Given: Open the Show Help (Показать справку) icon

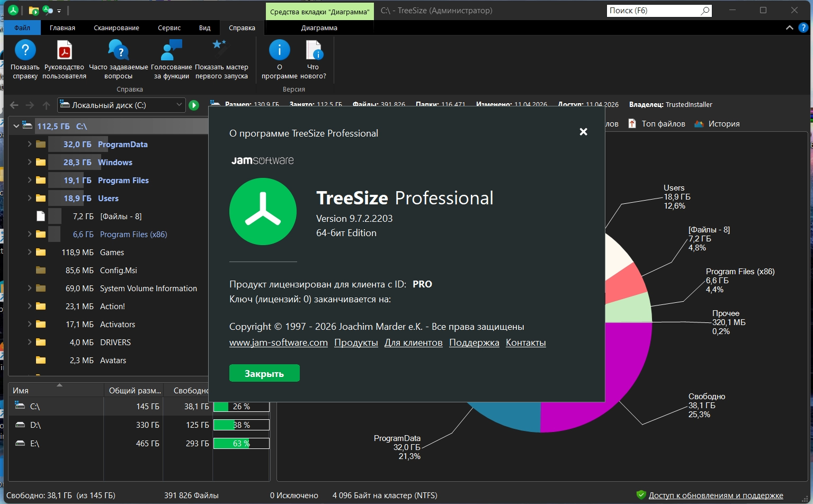Looking at the screenshot, I should pyautogui.click(x=25, y=50).
